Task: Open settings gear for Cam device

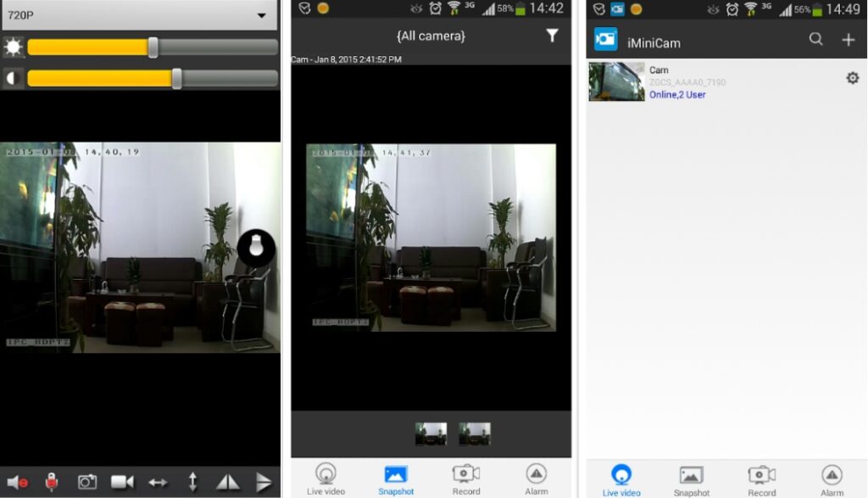Action: [x=852, y=78]
